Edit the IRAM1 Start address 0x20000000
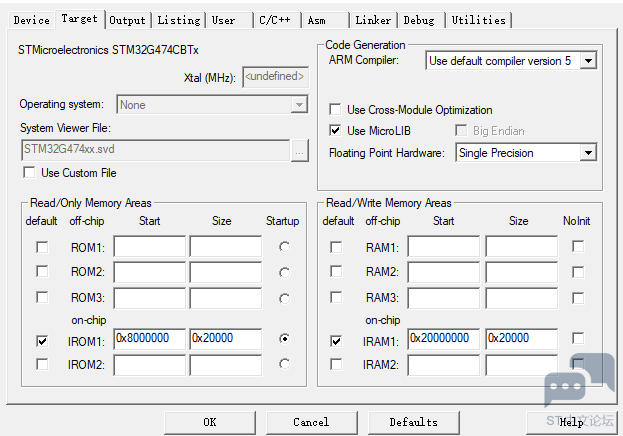 [x=444, y=339]
